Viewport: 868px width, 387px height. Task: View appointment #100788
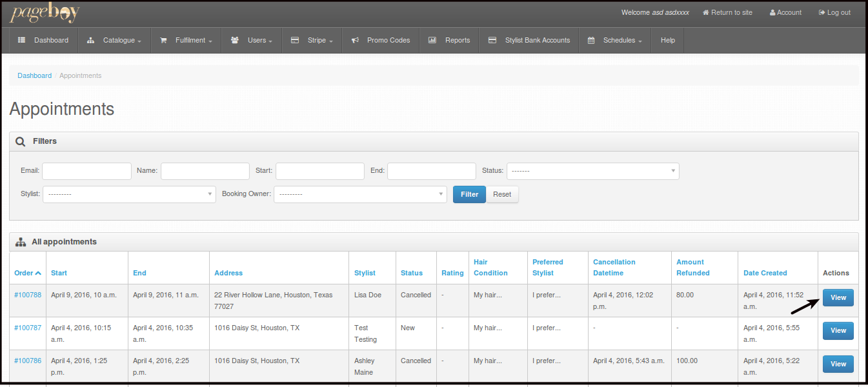point(838,297)
